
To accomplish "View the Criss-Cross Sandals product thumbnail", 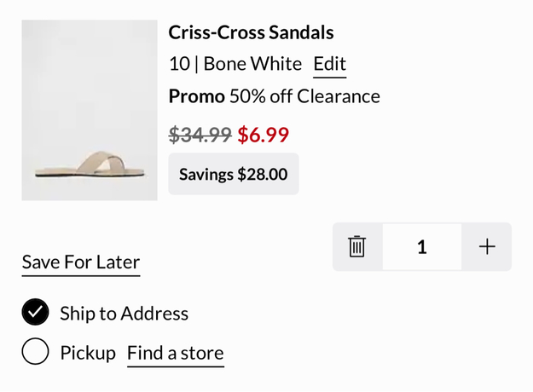I will click(x=90, y=110).
